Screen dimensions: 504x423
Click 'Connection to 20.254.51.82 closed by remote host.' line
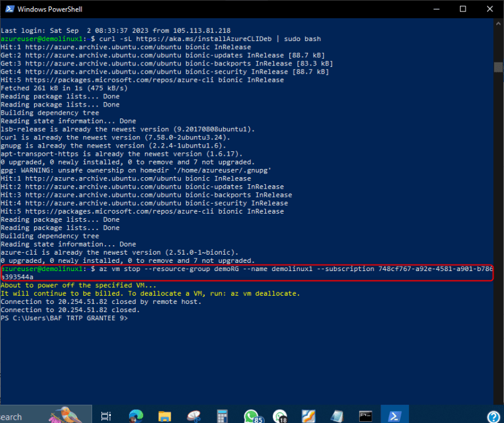point(101,302)
